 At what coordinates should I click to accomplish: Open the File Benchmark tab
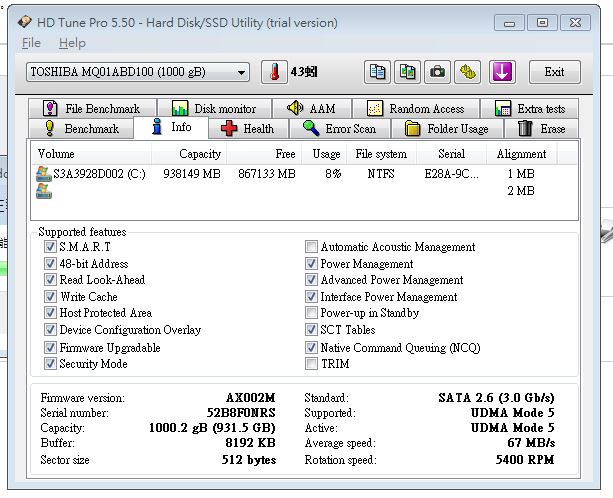[x=93, y=108]
